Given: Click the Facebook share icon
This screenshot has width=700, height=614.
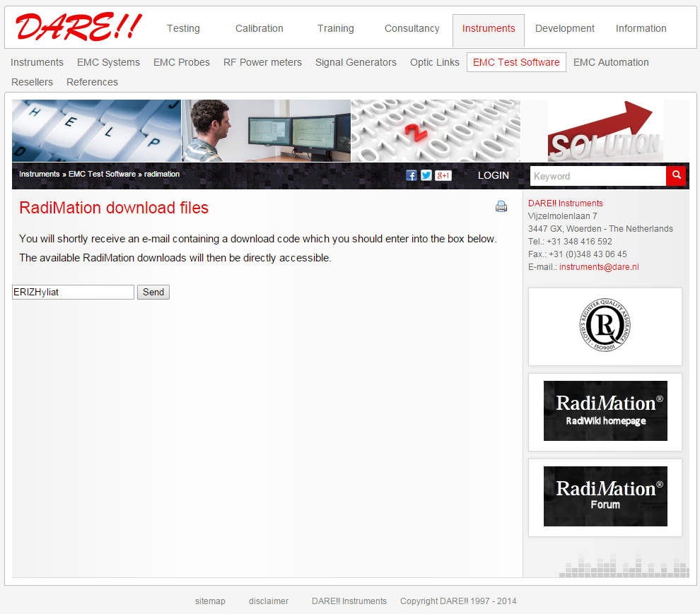Looking at the screenshot, I should pyautogui.click(x=411, y=175).
